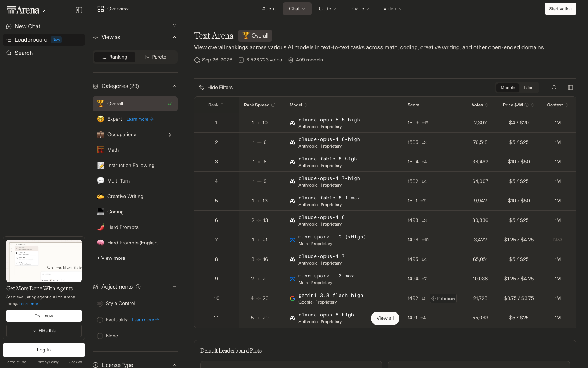The image size is (588, 368).
Task: Select Leaderboard in the sidebar
Action: (x=44, y=40)
